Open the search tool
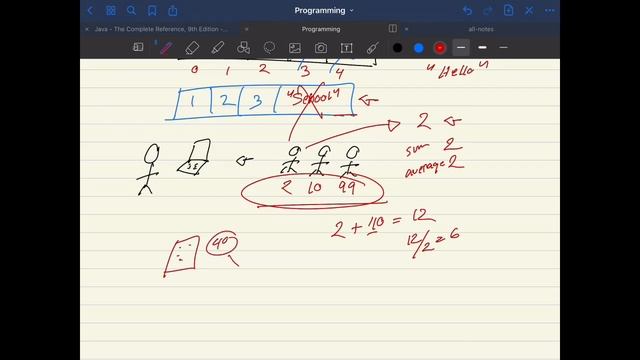 click(x=131, y=11)
